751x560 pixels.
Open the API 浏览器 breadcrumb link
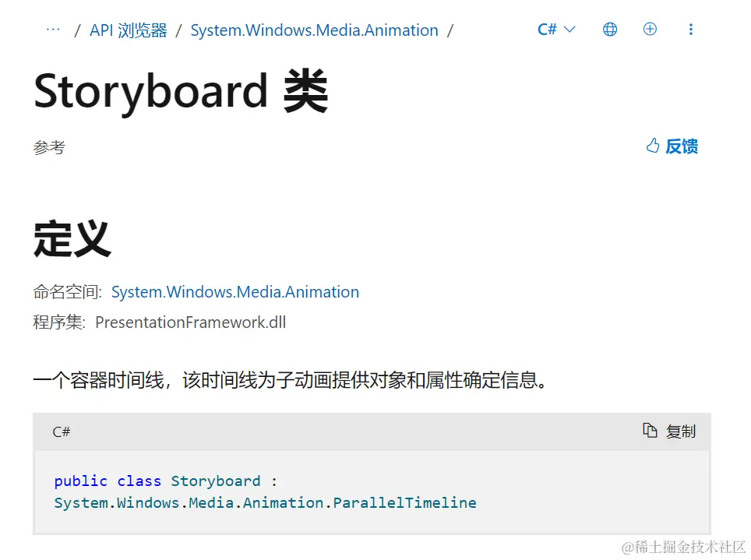click(x=129, y=30)
